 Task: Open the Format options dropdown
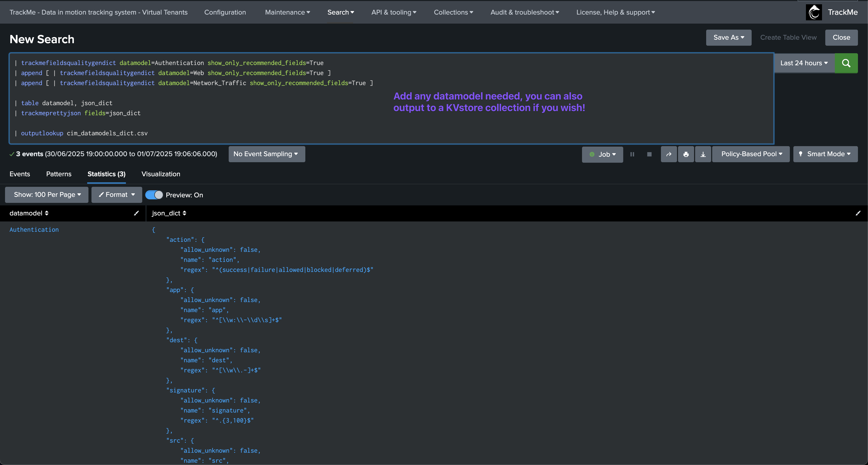coord(117,195)
